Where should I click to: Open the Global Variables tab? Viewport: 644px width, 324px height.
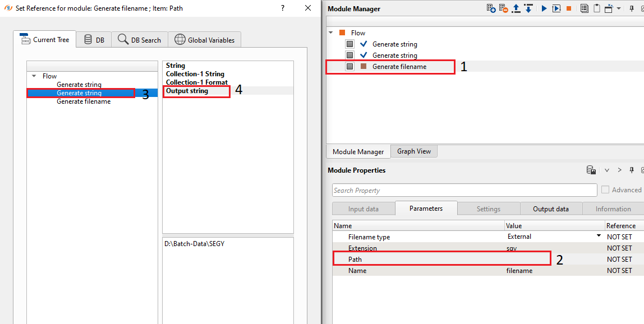click(205, 40)
